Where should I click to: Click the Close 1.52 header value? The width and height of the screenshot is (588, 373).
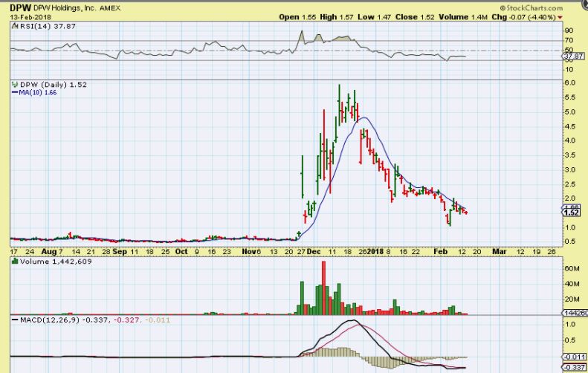(415, 17)
